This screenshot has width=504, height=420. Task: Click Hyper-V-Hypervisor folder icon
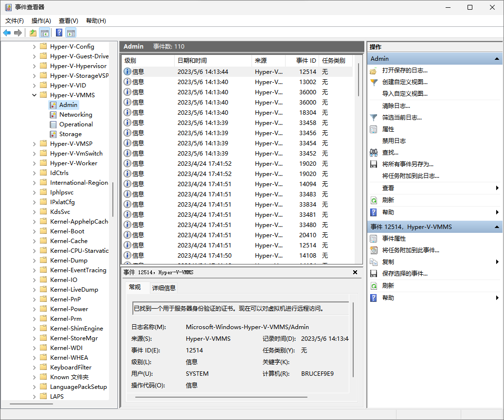43,66
